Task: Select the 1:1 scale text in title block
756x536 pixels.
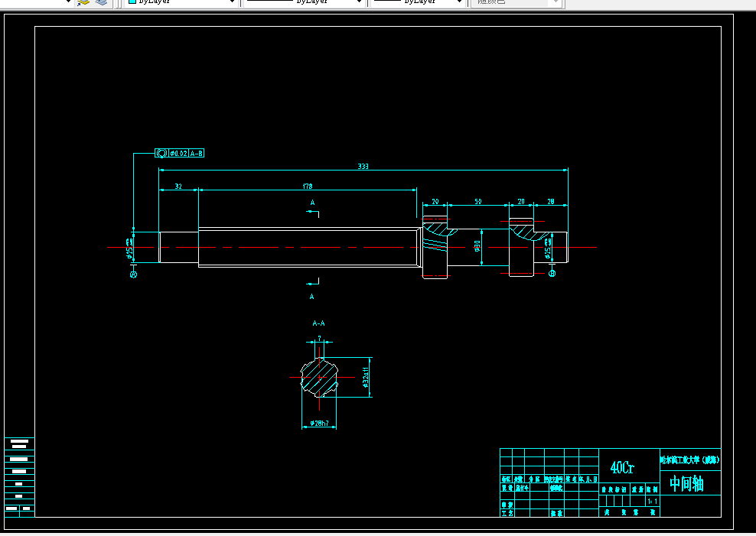Action: (x=653, y=502)
